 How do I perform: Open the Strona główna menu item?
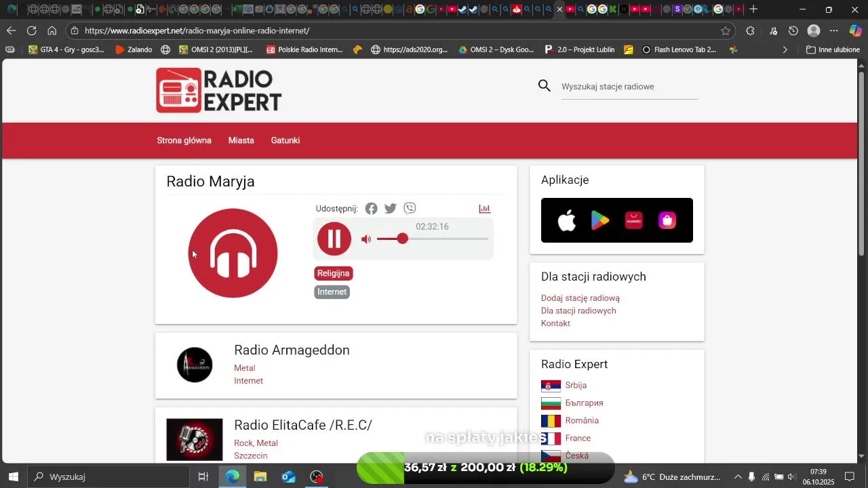coord(184,140)
